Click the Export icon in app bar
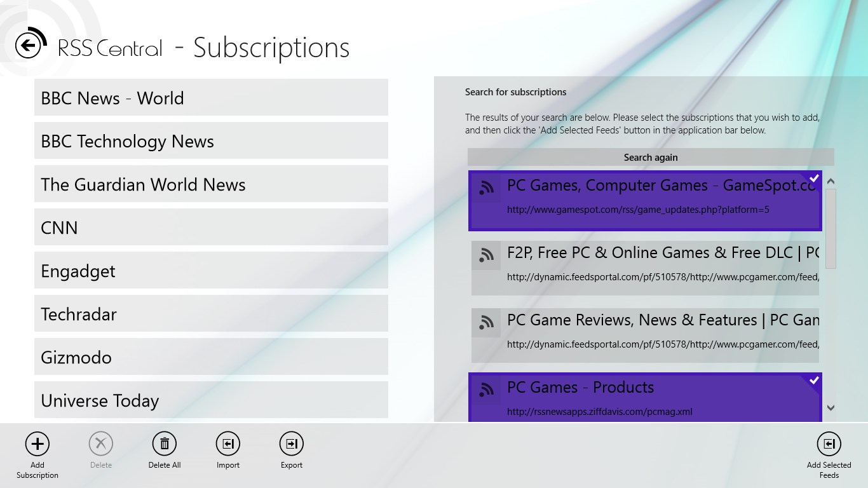The image size is (868, 488). tap(291, 443)
